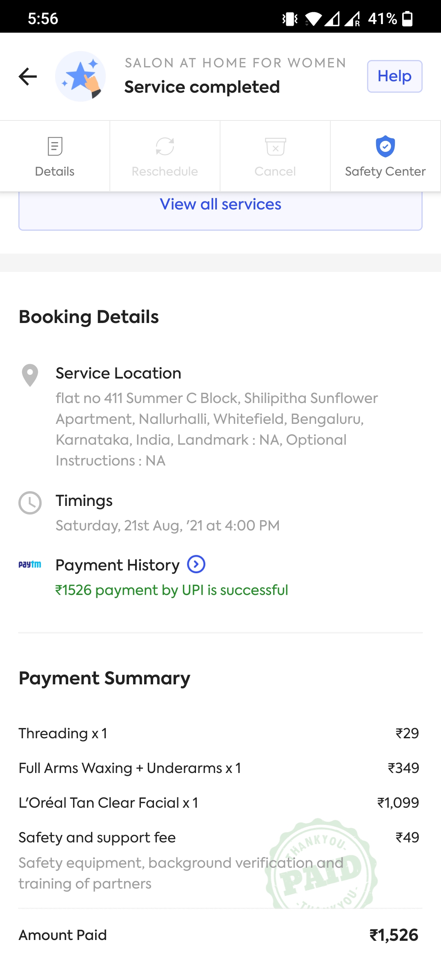Select the Threading x 1 line item
Viewport: 441px width, 980px height.
coord(63,733)
